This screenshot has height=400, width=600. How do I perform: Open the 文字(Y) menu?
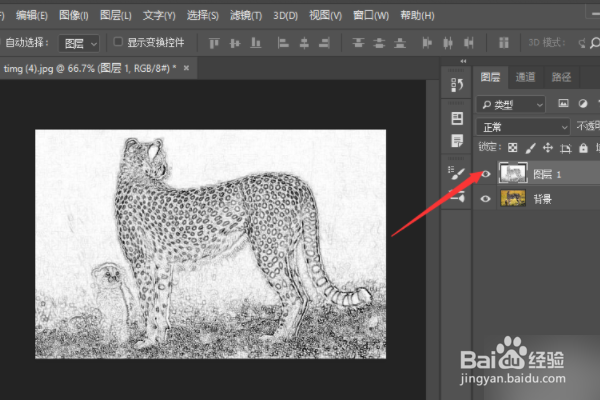pos(159,15)
